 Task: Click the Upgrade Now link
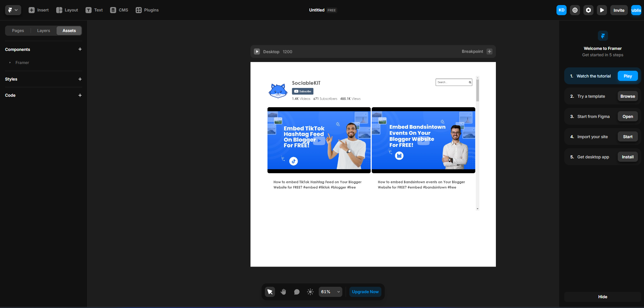(x=365, y=292)
